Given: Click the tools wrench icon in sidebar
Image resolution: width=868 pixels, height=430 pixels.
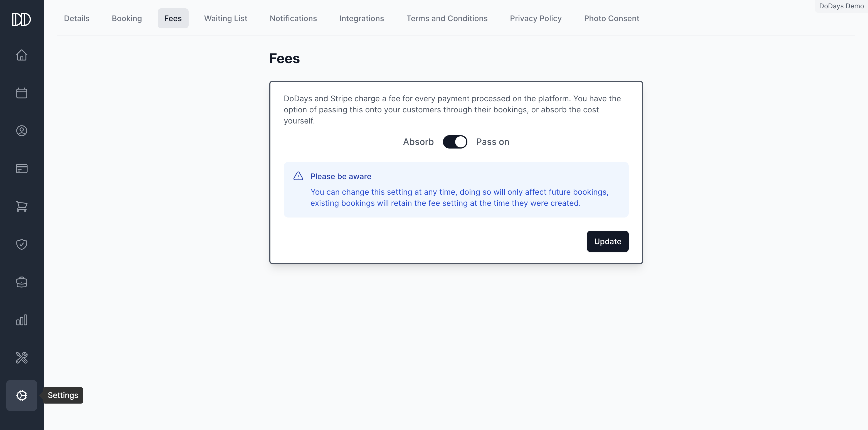Looking at the screenshot, I should [22, 358].
